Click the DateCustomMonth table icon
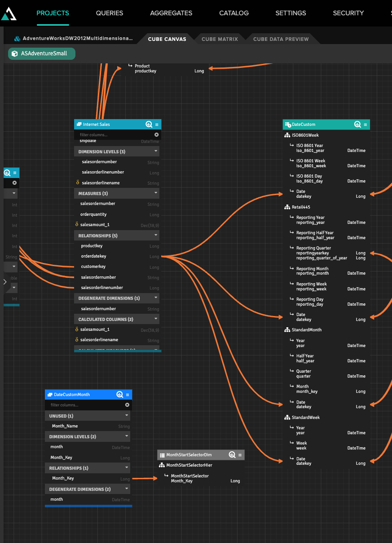 50,395
